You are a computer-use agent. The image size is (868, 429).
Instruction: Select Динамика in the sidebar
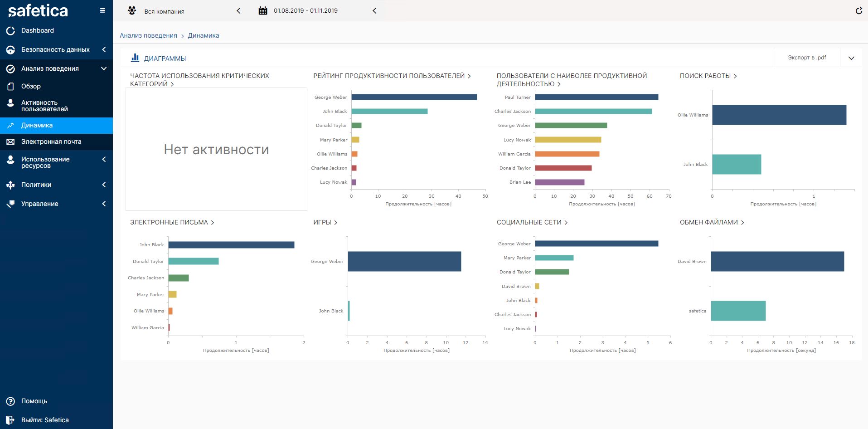click(x=37, y=126)
